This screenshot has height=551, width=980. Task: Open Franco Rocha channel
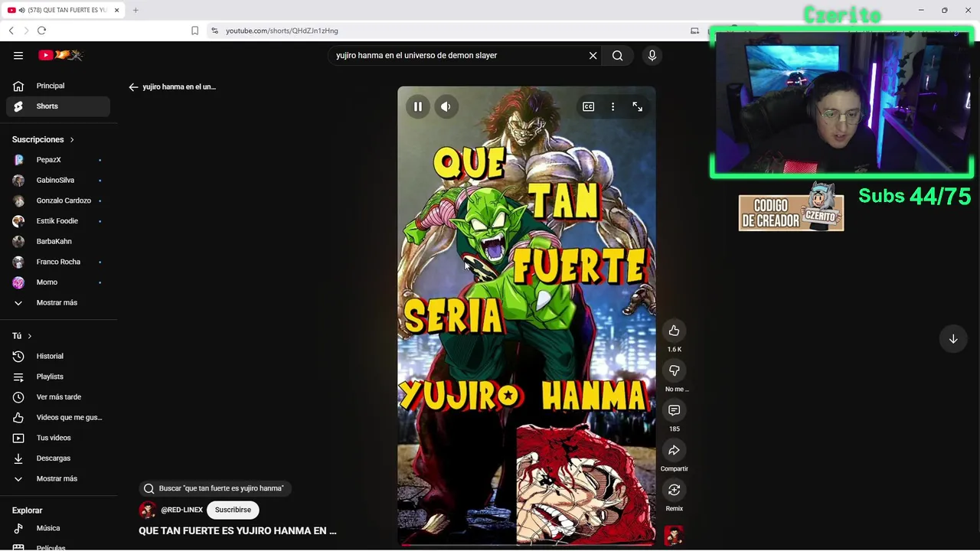[x=58, y=262]
